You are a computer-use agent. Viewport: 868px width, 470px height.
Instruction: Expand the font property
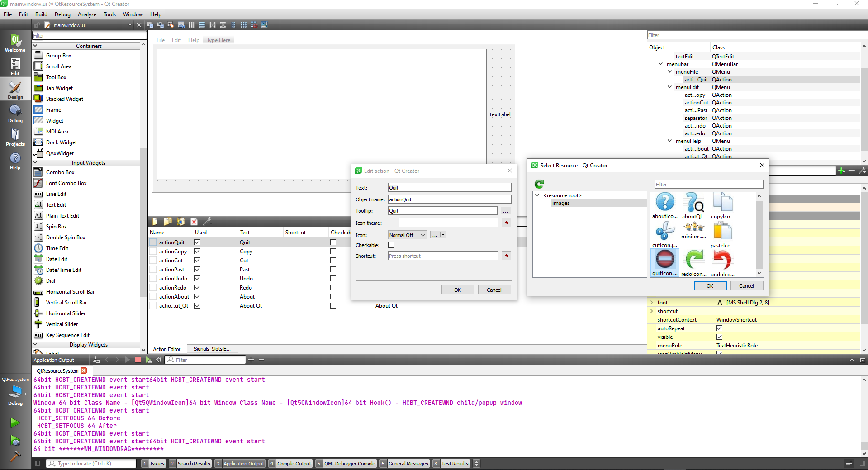(652, 302)
